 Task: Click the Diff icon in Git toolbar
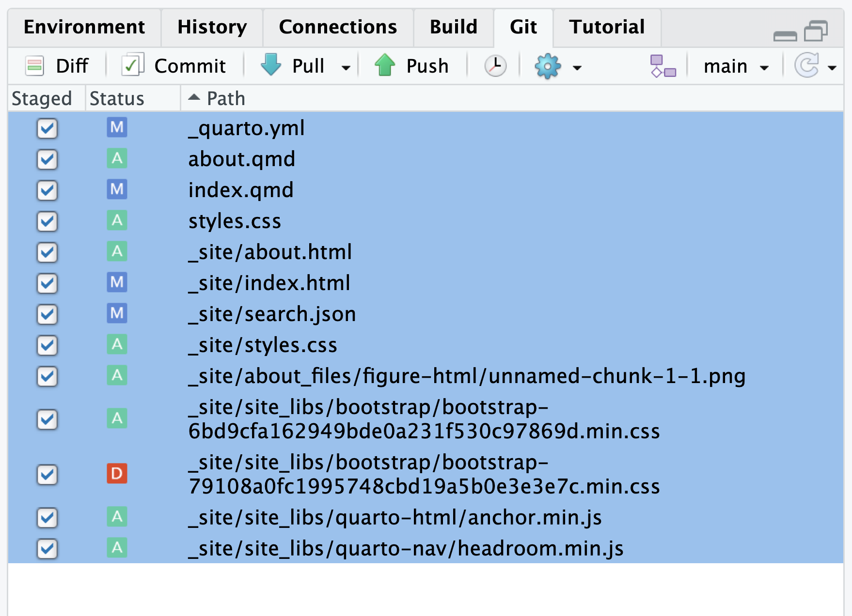(x=35, y=66)
